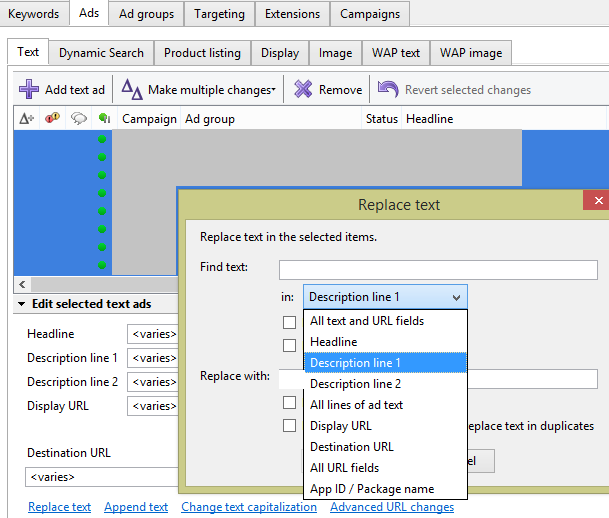Click the green status dot column icon
The width and height of the screenshot is (609, 518).
coord(103,119)
